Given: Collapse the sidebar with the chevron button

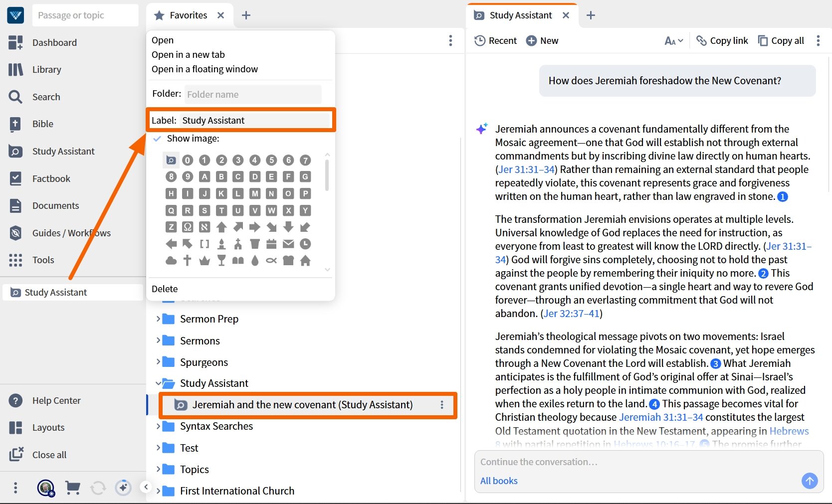Looking at the screenshot, I should [146, 487].
